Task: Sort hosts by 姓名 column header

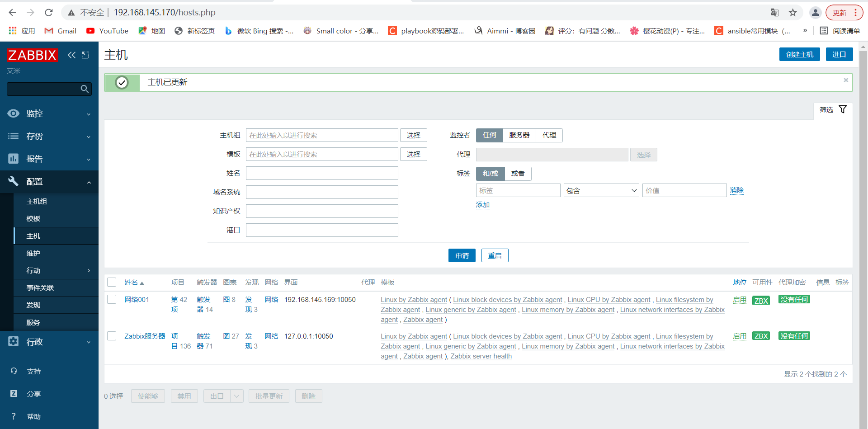Action: (134, 282)
